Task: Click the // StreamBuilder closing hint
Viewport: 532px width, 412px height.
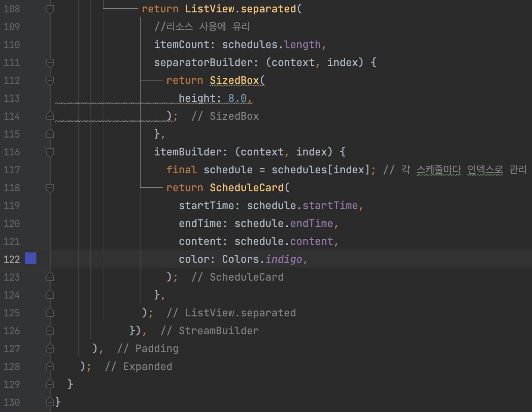Action: (210, 331)
